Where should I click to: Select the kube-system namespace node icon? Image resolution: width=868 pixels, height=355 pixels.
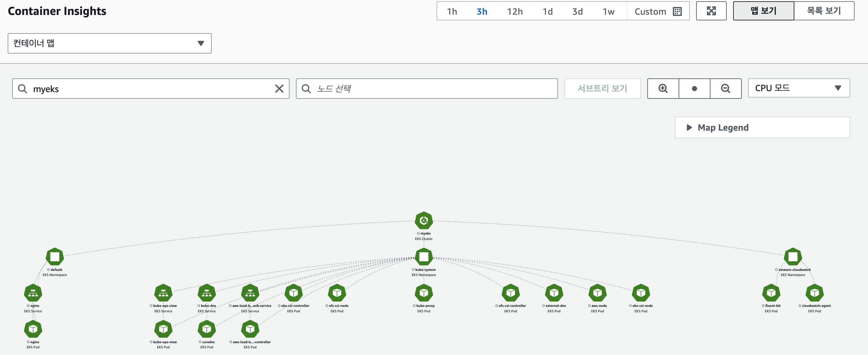423,257
